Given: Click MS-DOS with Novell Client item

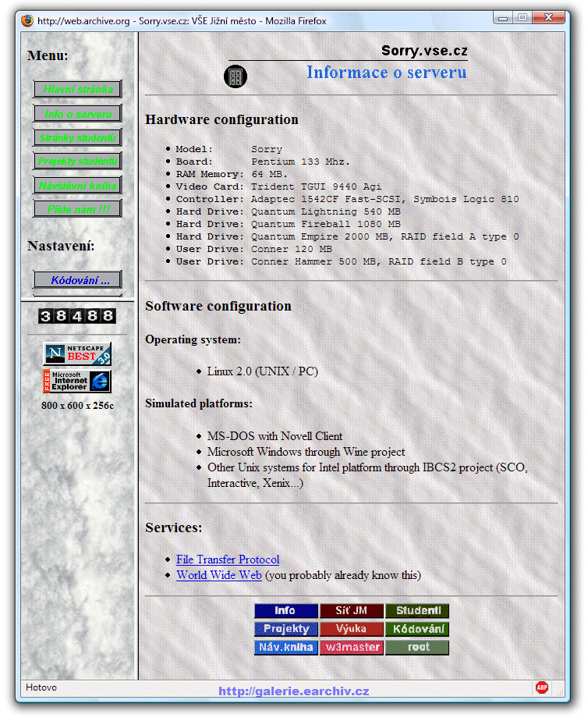Looking at the screenshot, I should [x=275, y=436].
